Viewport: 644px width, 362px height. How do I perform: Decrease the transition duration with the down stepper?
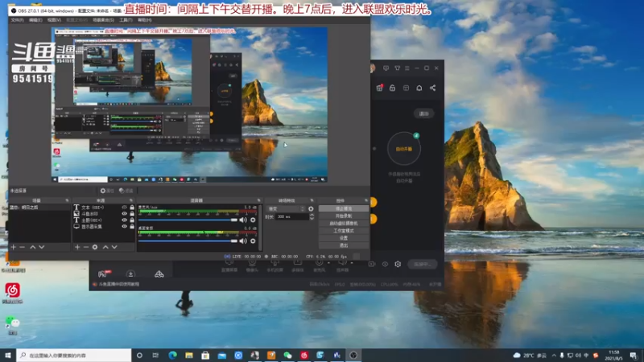tap(312, 218)
